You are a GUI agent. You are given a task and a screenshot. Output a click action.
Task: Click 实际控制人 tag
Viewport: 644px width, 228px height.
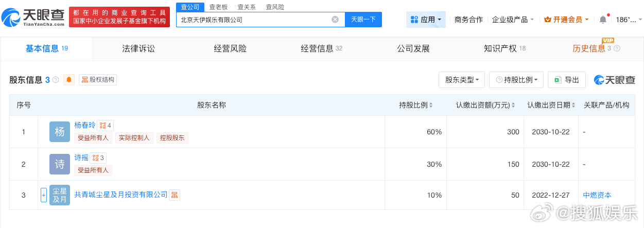click(134, 137)
